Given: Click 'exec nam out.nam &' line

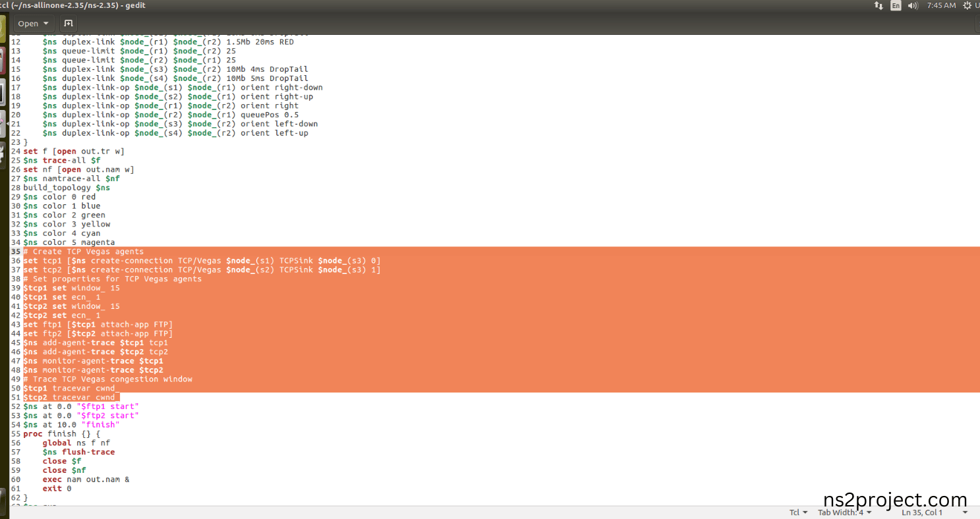Looking at the screenshot, I should [x=86, y=479].
